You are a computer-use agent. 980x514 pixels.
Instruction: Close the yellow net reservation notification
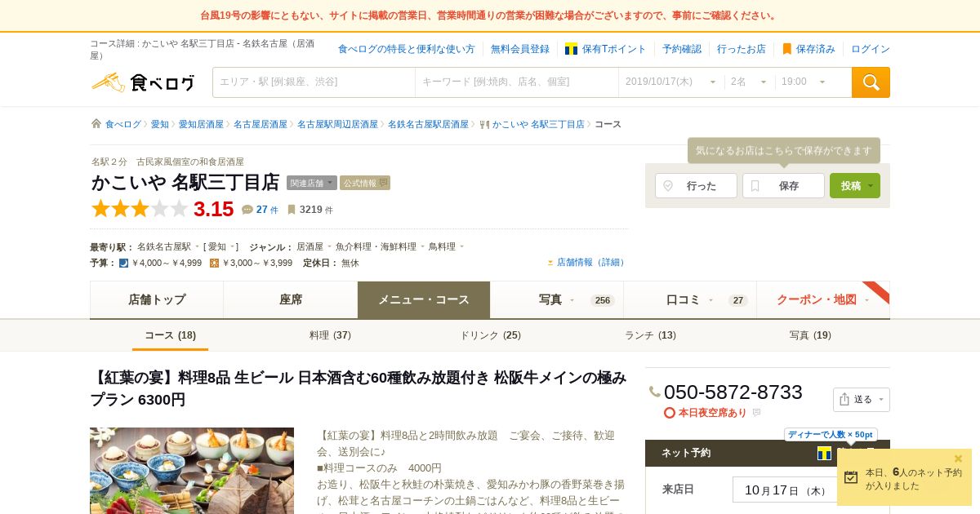coord(959,459)
